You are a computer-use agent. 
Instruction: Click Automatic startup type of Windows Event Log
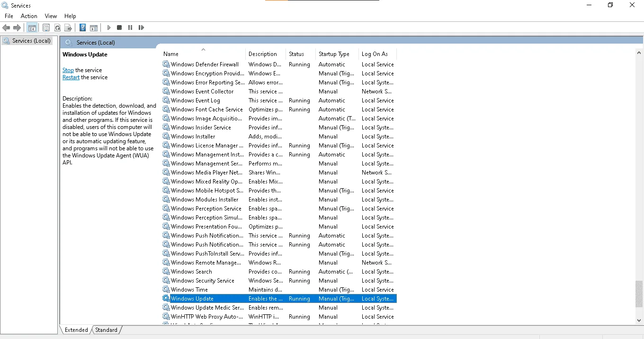coord(332,101)
